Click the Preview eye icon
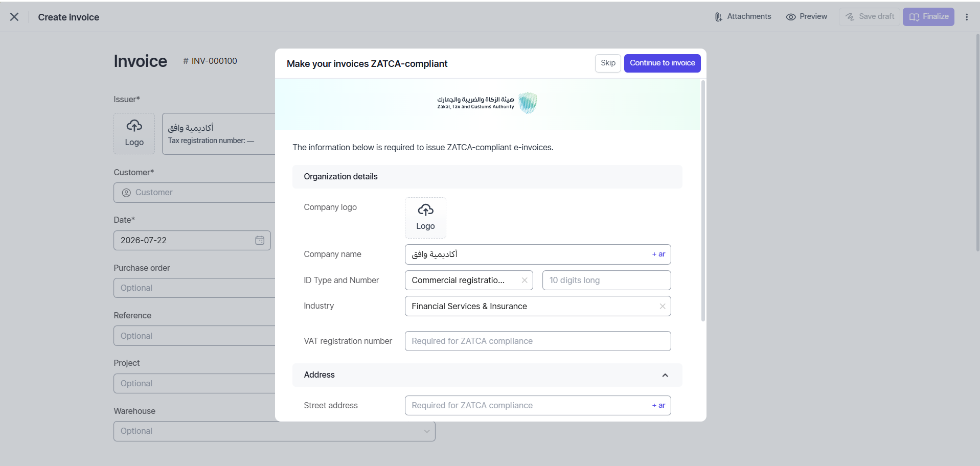 (791, 17)
